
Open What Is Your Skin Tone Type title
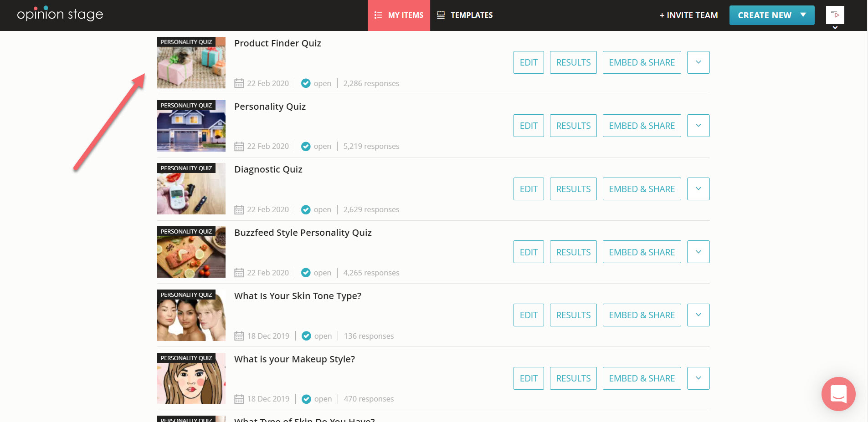(298, 296)
